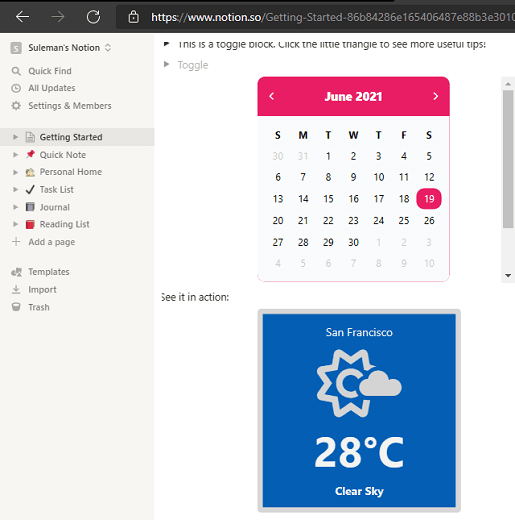Viewport: 515px width, 520px height.
Task: Go to previous month in calendar
Action: (272, 96)
